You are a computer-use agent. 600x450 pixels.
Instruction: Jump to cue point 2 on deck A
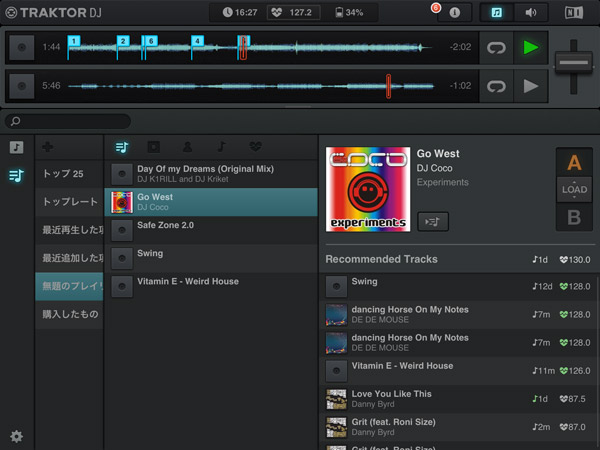coord(123,41)
